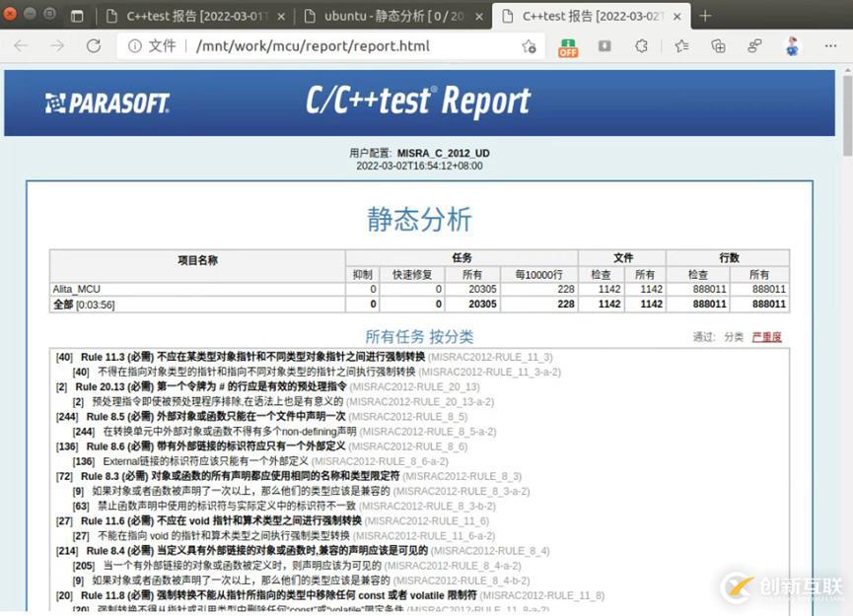Click the browser forward arrow
This screenshot has width=853, height=616.
57,46
